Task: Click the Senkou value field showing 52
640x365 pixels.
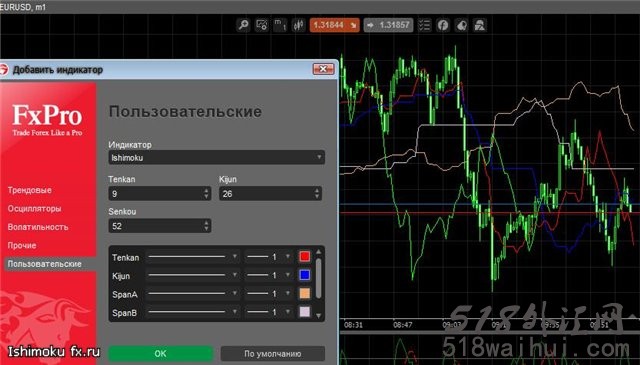Action: click(x=160, y=226)
